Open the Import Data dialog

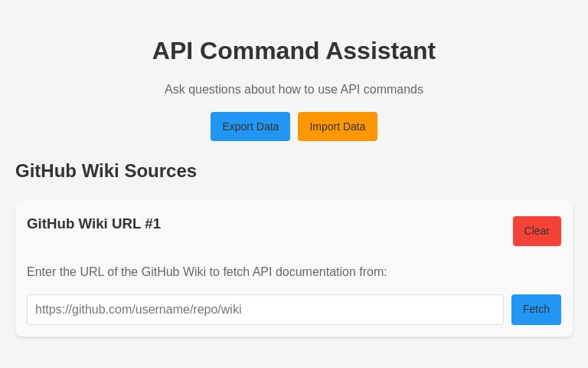click(x=338, y=127)
